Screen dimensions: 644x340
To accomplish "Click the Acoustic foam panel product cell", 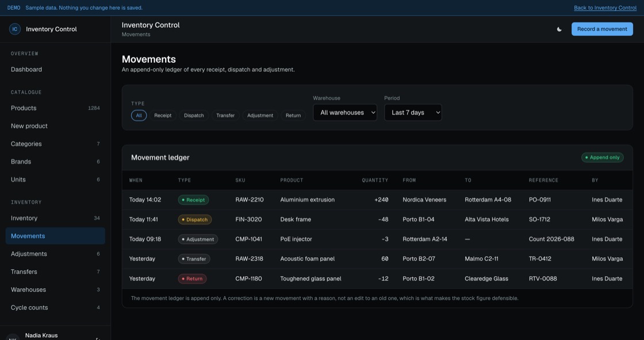I will pyautogui.click(x=307, y=259).
